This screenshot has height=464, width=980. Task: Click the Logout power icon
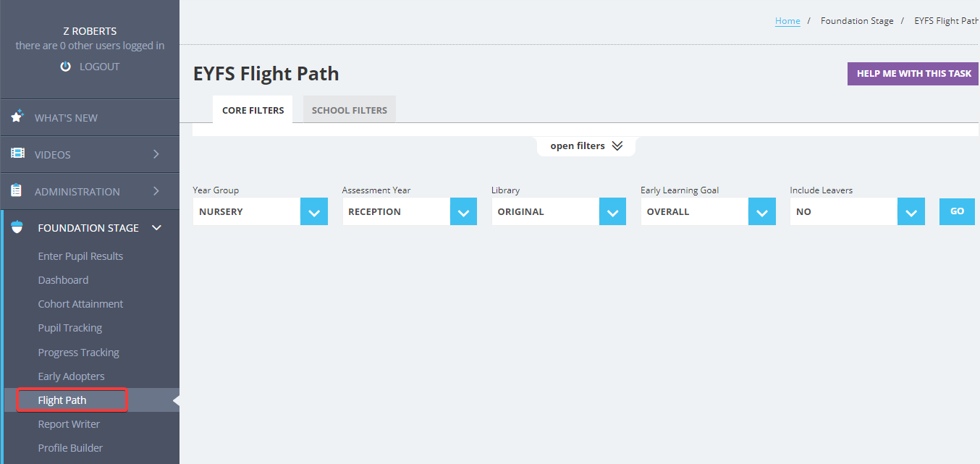(x=66, y=67)
